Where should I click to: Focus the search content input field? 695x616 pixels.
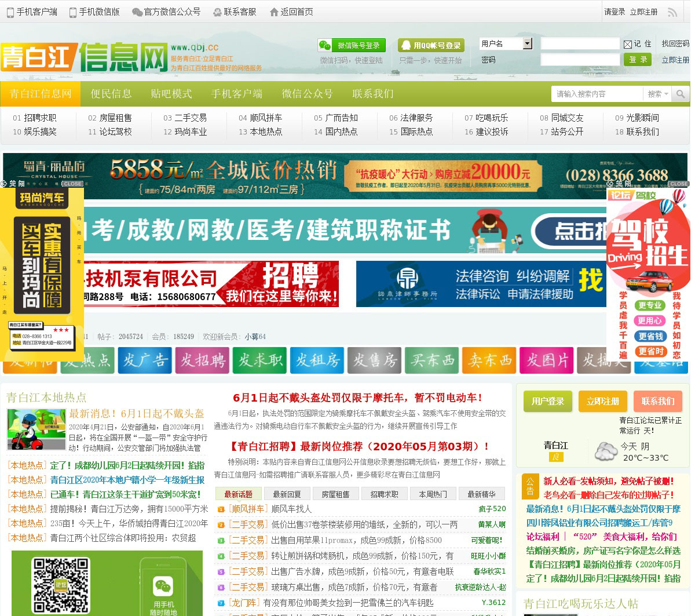(x=598, y=94)
